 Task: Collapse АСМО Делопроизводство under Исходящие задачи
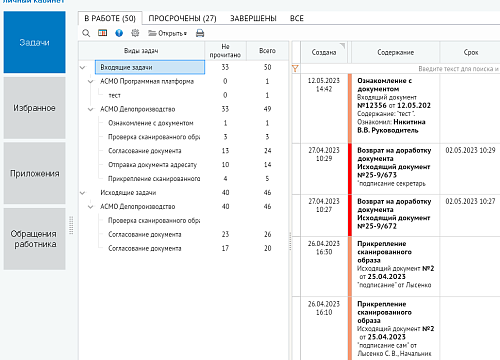pyautogui.click(x=90, y=207)
